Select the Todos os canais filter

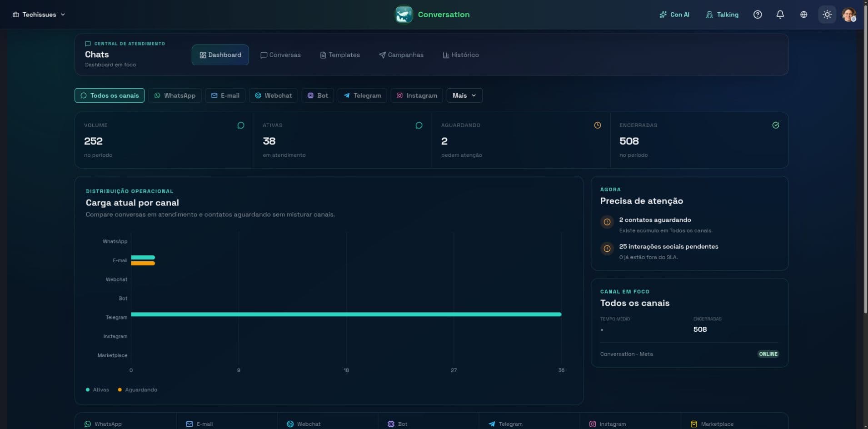110,95
